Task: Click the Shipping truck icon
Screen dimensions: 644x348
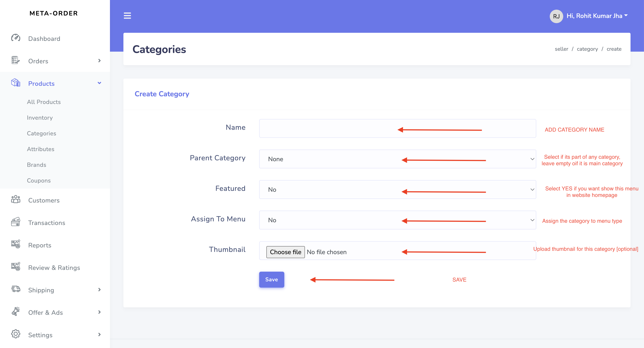Action: [x=15, y=289]
